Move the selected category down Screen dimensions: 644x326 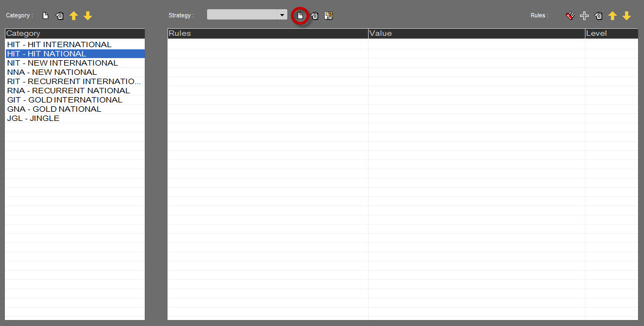88,16
